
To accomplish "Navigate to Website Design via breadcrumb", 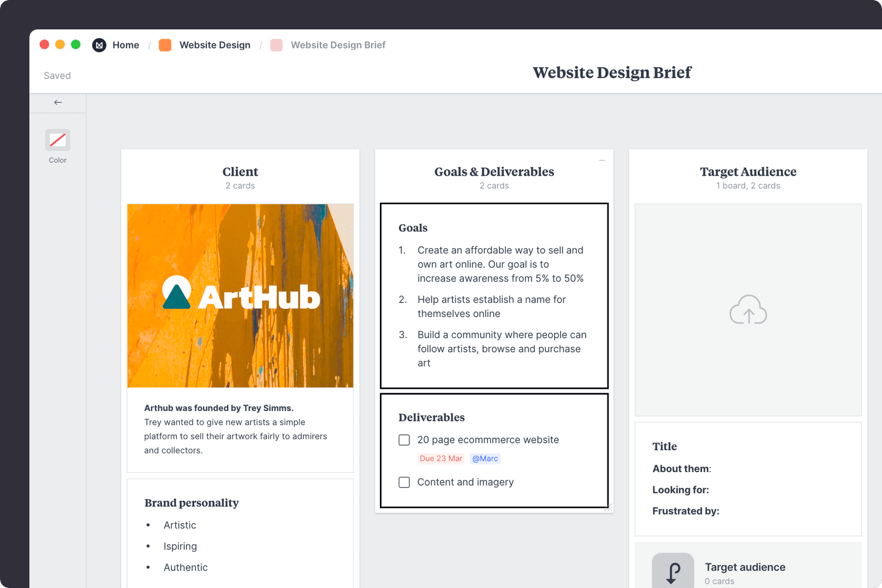I will (215, 45).
